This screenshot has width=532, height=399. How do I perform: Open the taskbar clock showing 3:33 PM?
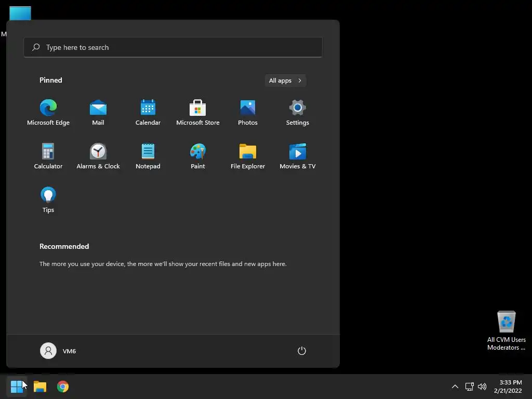click(x=508, y=387)
